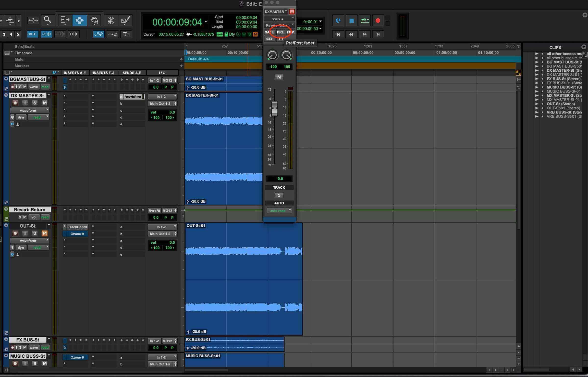Screen dimensions: 588x377
Task: Toggle PRE fader button in send window
Action: click(280, 32)
